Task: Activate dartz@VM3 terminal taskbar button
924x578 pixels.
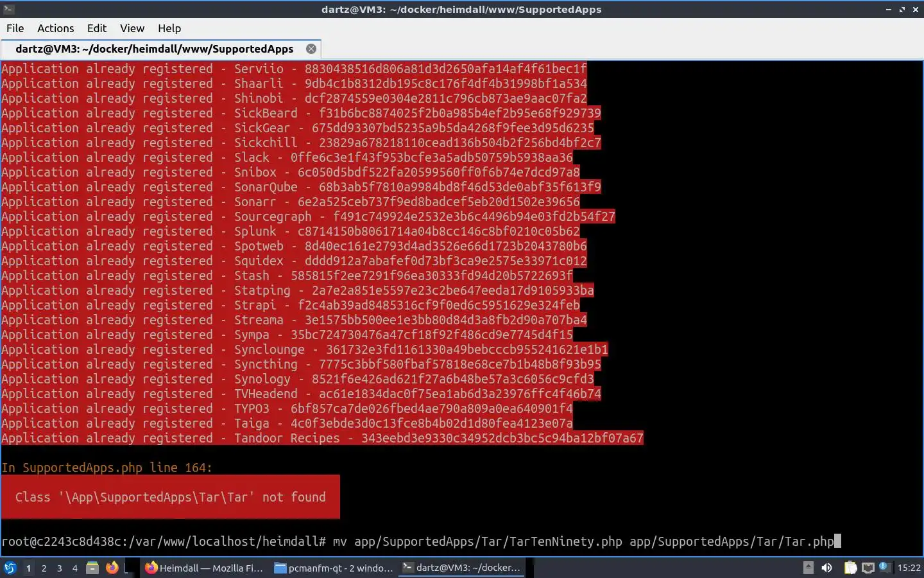Action: tap(462, 568)
